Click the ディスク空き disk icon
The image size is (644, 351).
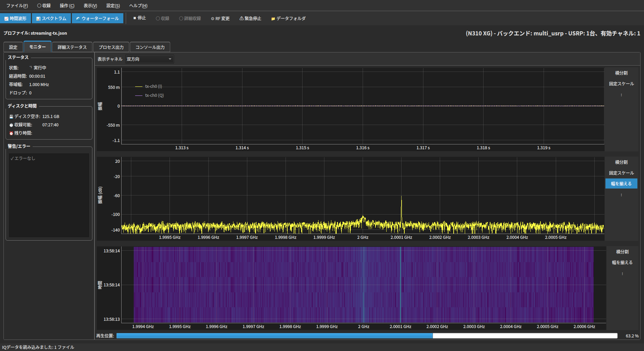(x=11, y=117)
